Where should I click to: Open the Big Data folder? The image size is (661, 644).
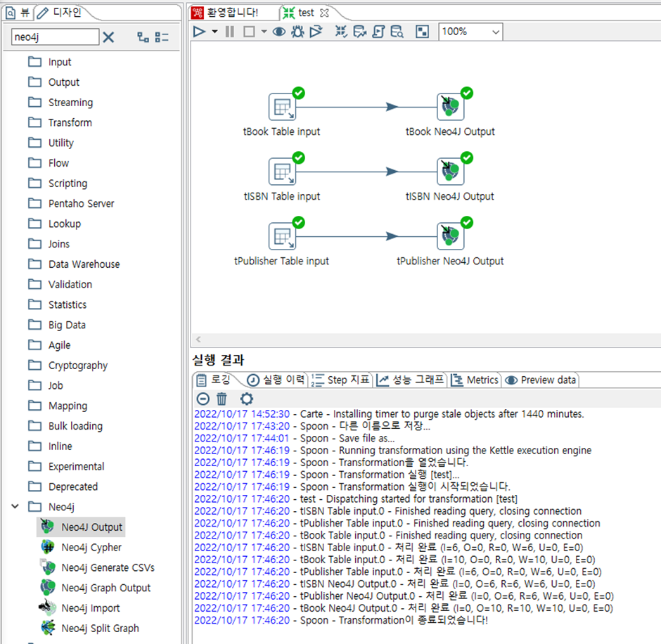coord(57,325)
